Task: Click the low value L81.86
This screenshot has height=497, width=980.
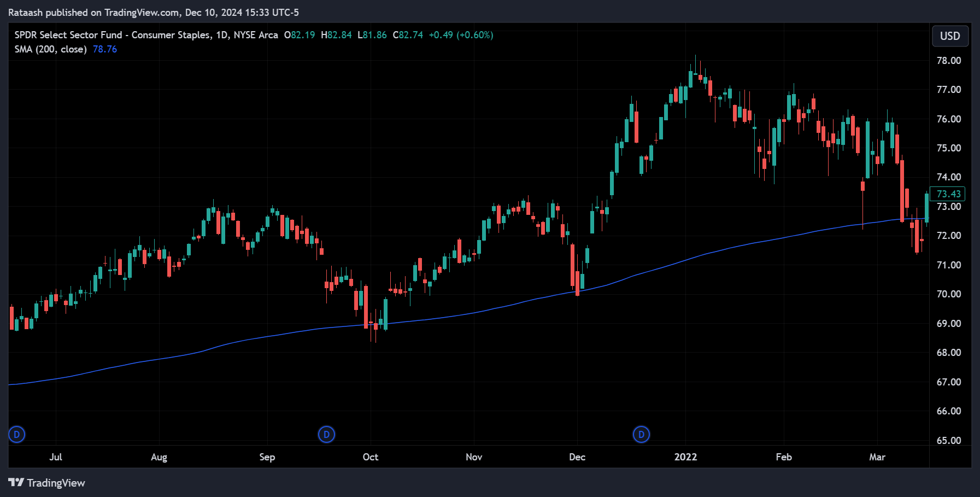Action: point(372,35)
